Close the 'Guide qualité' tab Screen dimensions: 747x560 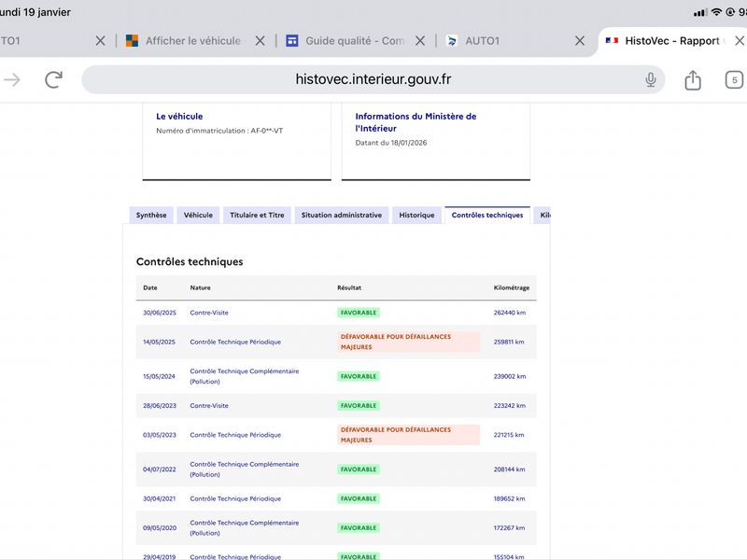pyautogui.click(x=420, y=41)
